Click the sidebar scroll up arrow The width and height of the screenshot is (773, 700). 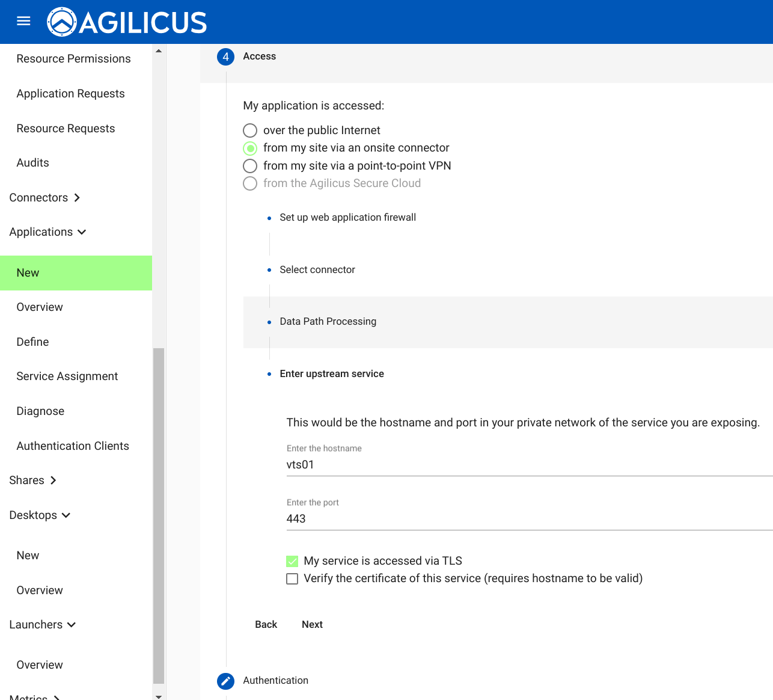tap(159, 51)
